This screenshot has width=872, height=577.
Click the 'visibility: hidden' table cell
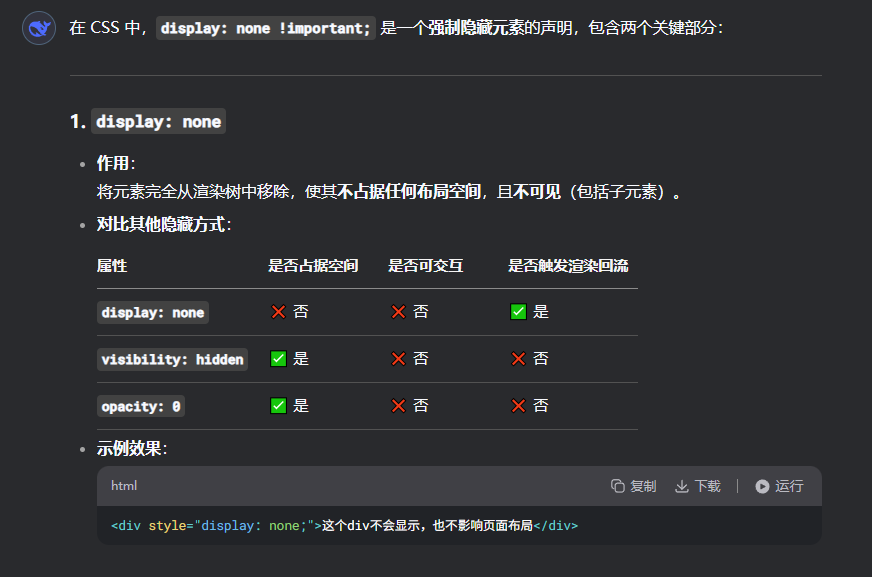click(172, 359)
